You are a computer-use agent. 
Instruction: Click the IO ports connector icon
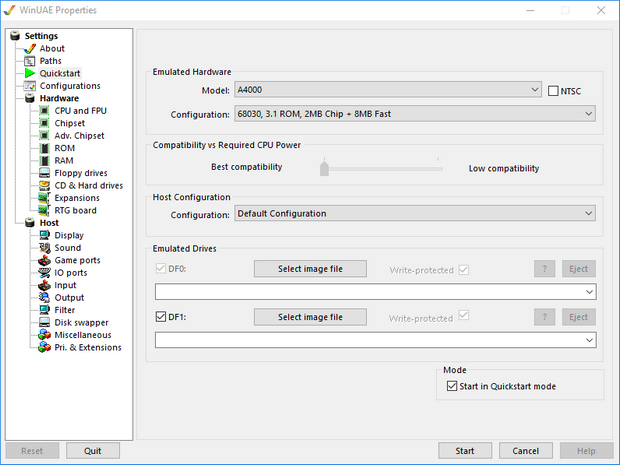[x=44, y=272]
